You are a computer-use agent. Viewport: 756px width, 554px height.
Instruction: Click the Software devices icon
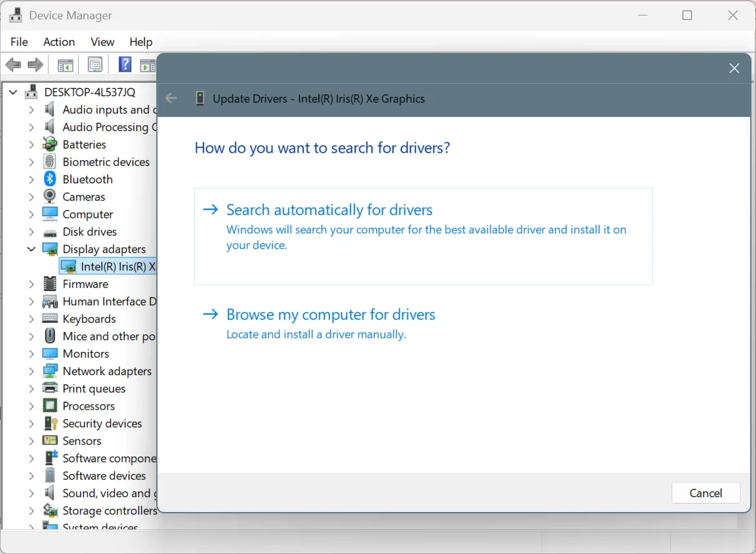point(50,475)
